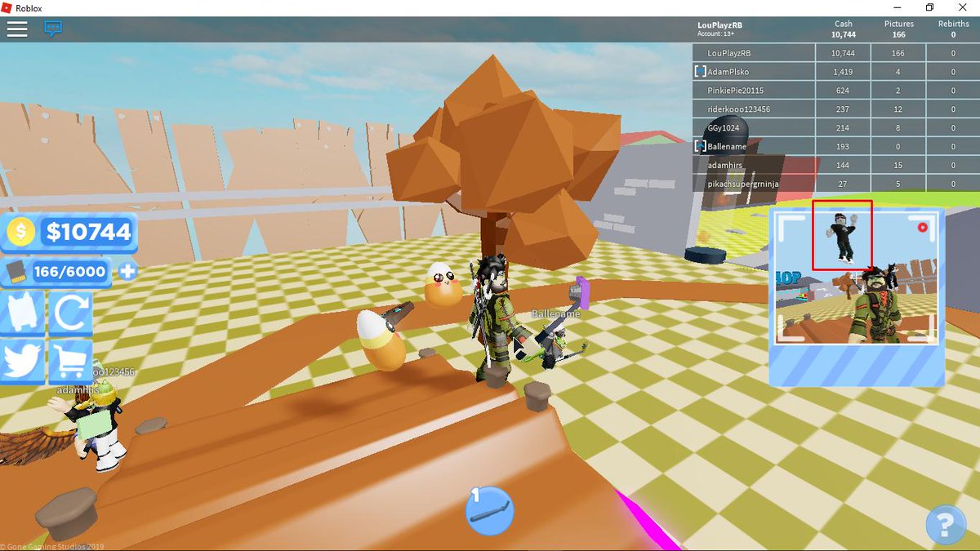980x551 pixels.
Task: Click the friend icon beside Ballename row
Action: click(x=700, y=147)
